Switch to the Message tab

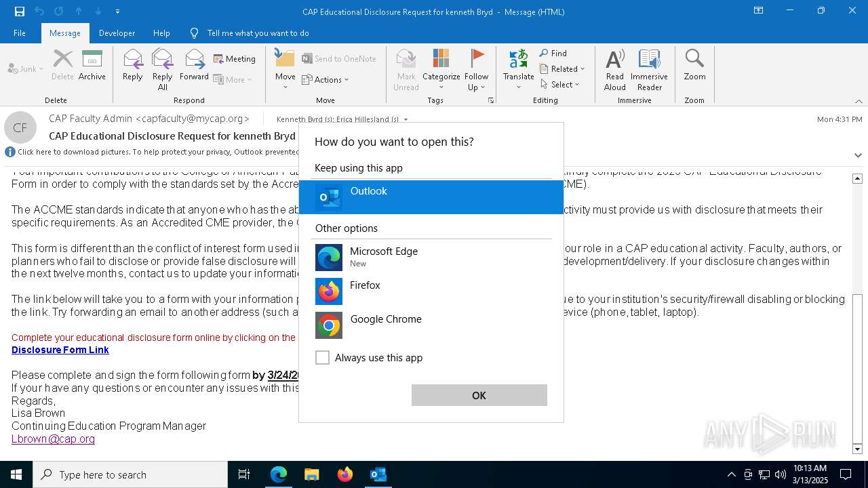(x=65, y=33)
